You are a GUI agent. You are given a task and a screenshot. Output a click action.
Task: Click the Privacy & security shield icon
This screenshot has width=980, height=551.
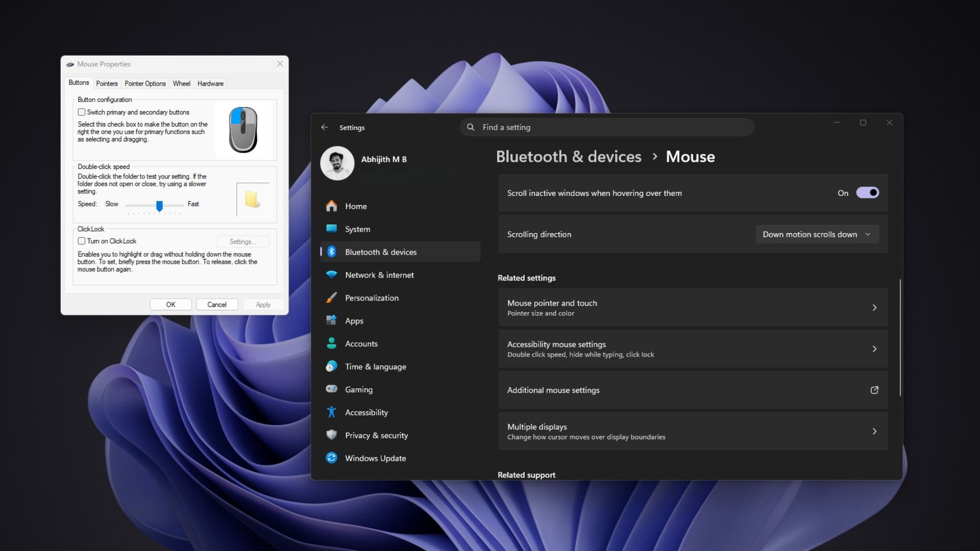tap(331, 435)
